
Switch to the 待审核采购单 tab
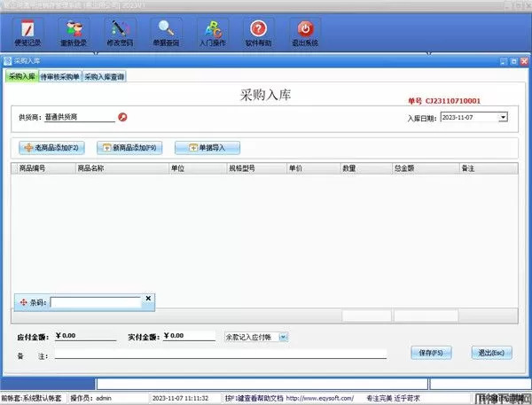(x=60, y=77)
